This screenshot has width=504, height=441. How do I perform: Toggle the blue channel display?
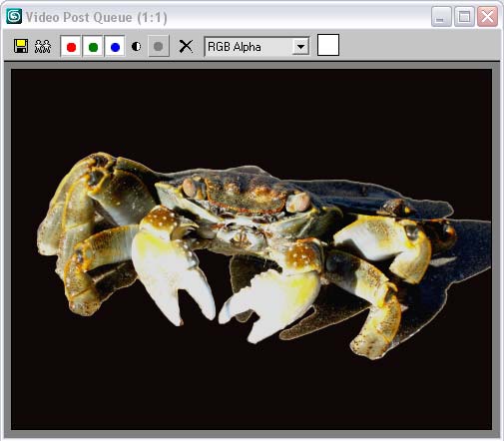click(x=115, y=47)
